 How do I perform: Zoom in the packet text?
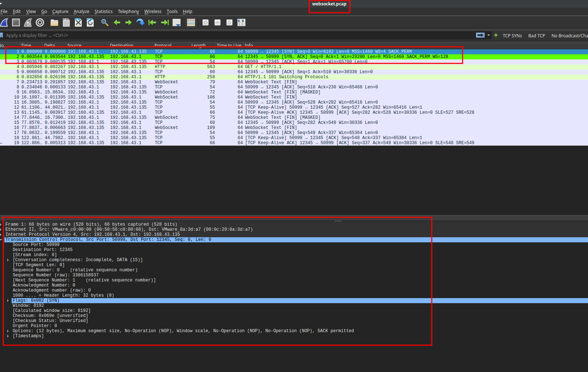tap(206, 22)
